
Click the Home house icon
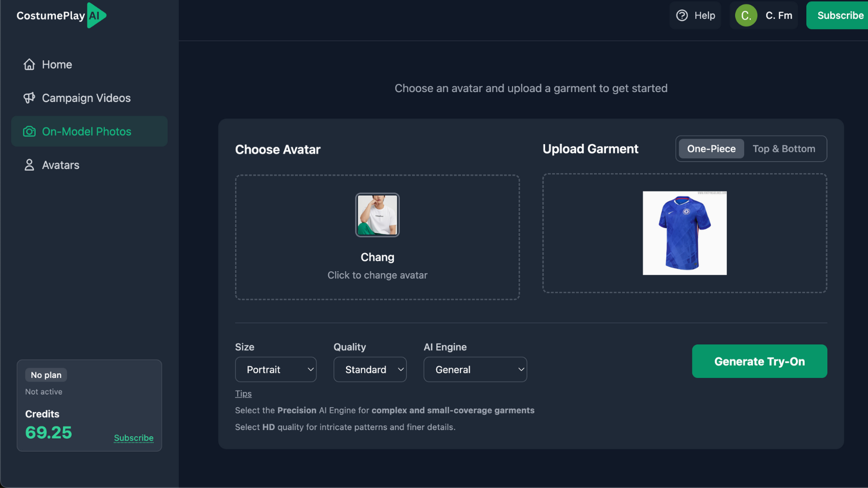29,65
